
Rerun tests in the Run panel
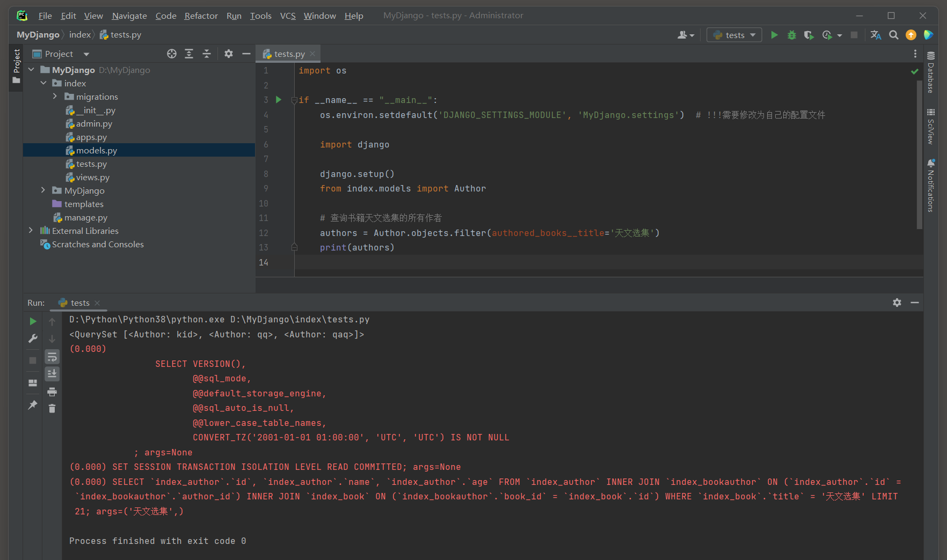coord(33,321)
